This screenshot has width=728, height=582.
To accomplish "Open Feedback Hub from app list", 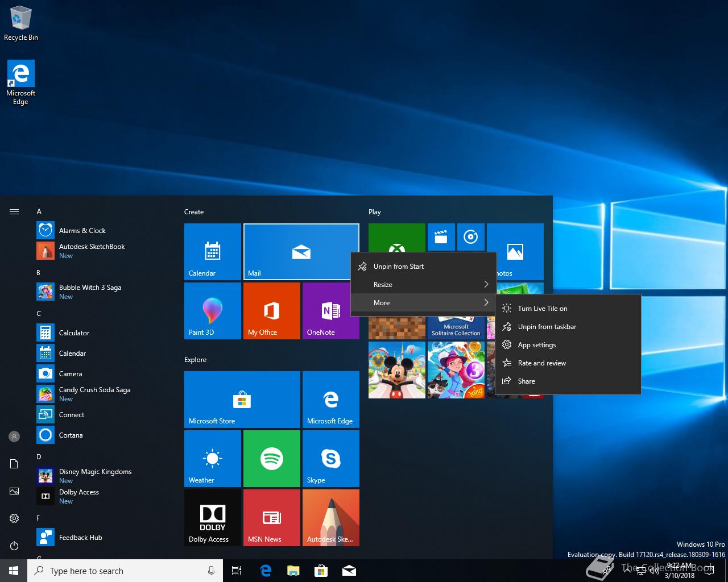I will coord(102,538).
